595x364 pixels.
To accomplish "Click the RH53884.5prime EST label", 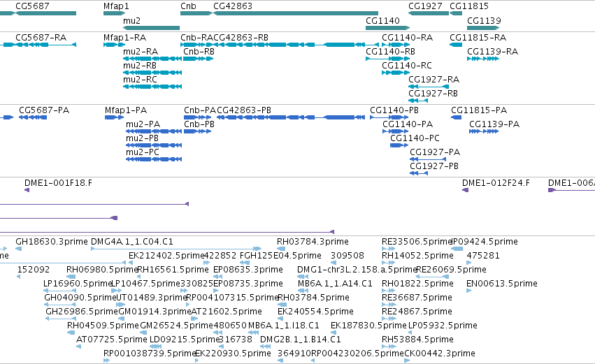I will 417,340.
